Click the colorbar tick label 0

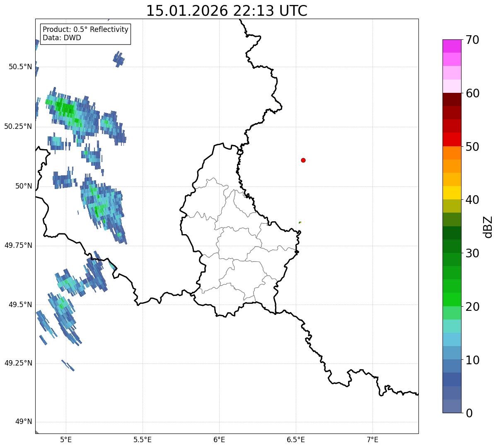pyautogui.click(x=469, y=413)
